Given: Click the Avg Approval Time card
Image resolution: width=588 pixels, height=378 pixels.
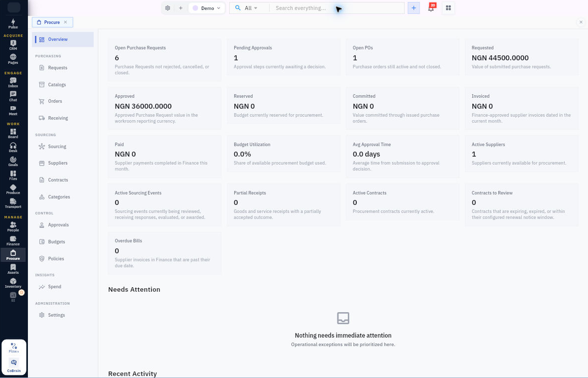Looking at the screenshot, I should 402,156.
